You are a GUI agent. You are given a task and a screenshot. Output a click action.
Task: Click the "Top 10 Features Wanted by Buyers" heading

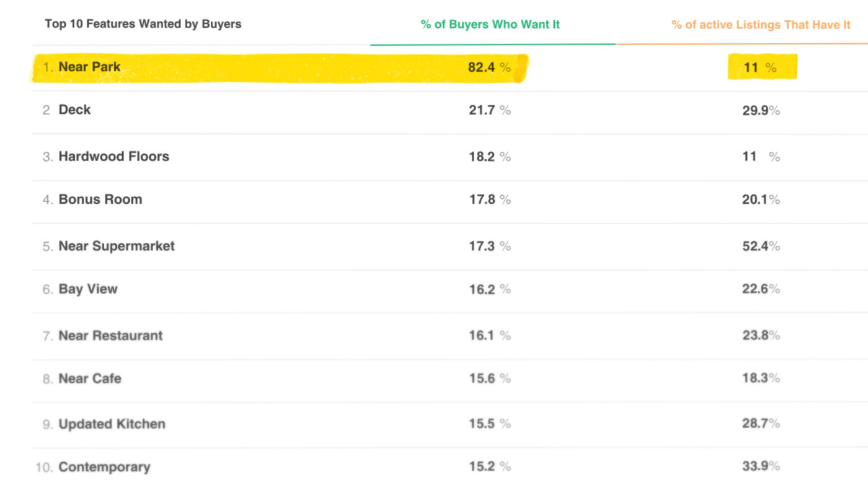point(143,24)
